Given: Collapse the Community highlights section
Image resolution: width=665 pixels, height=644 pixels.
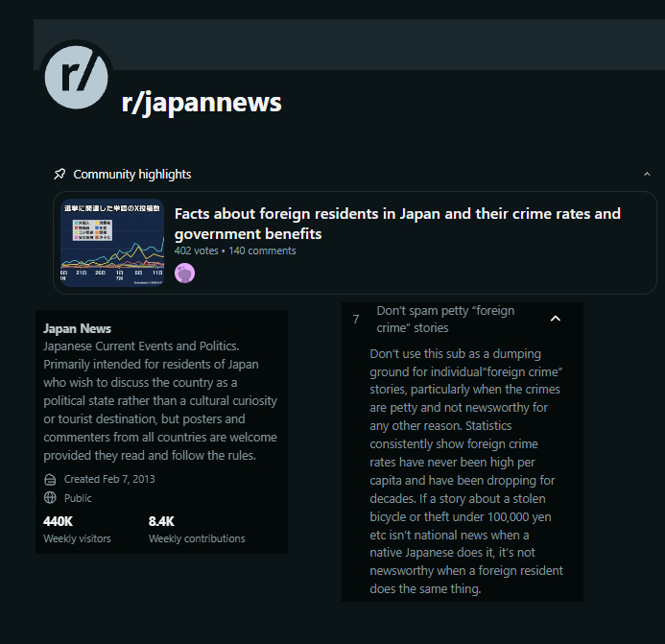Looking at the screenshot, I should coord(647,174).
